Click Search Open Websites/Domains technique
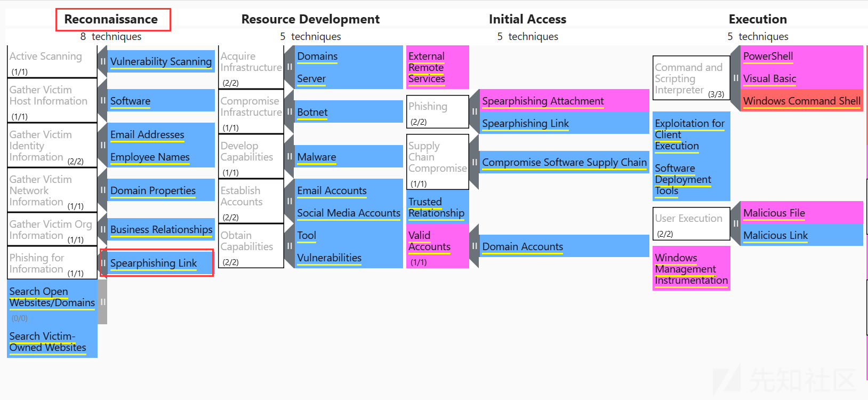Viewport: 868px width, 400px height. tap(52, 302)
